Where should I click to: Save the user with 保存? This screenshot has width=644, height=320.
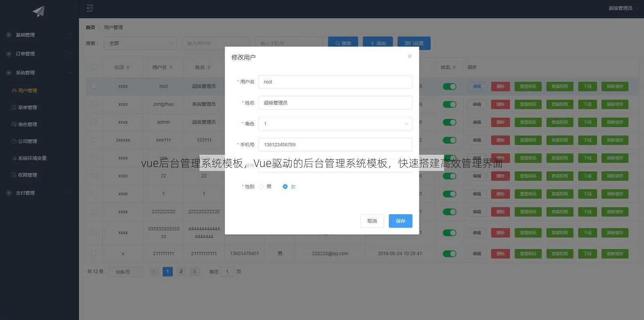(400, 221)
